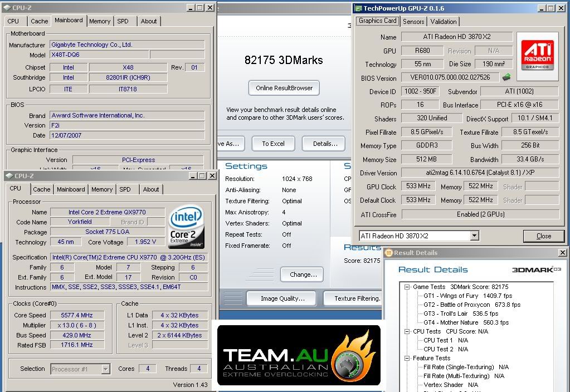570x392 pixels.
Task: Collapse the Game Tests tree node
Action: click(x=406, y=287)
